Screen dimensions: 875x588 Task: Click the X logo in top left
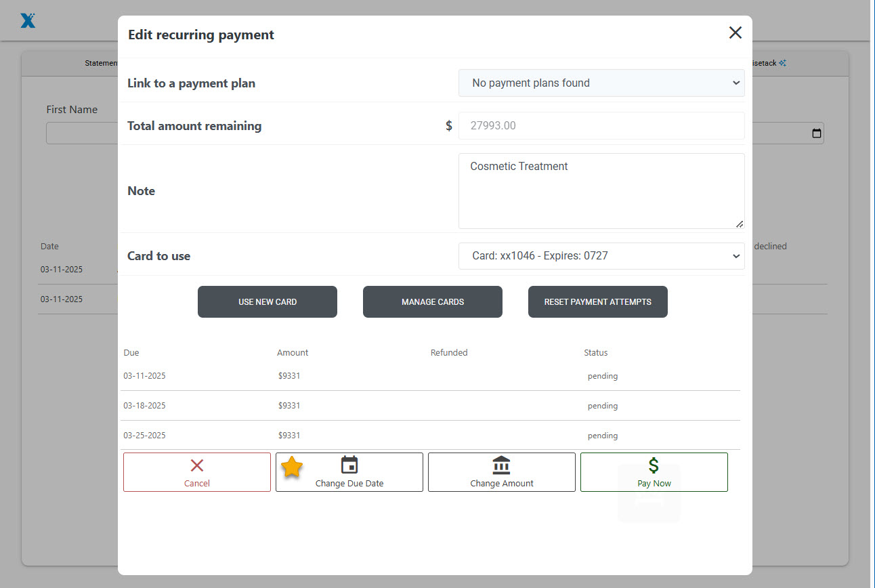(28, 20)
